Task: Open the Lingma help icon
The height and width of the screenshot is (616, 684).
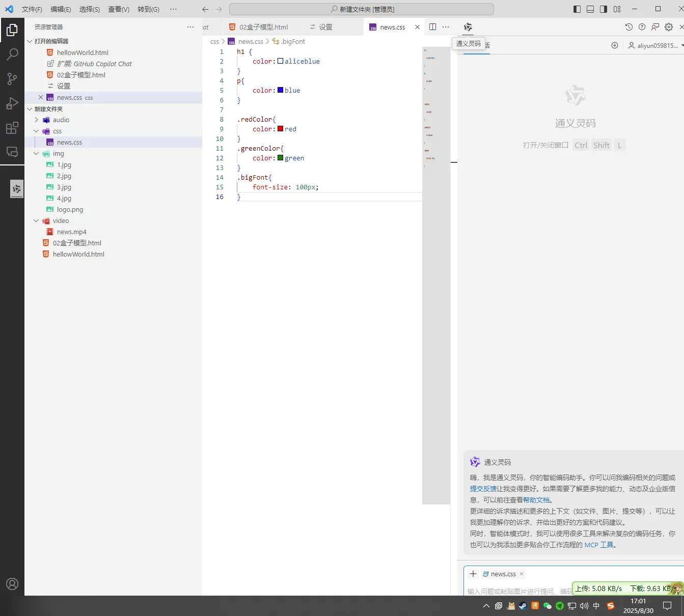Action: [x=642, y=27]
